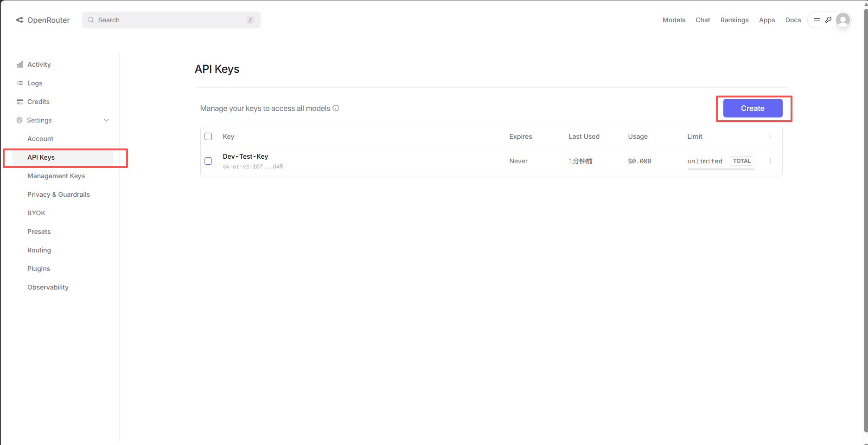Viewport: 868px width, 445px height.
Task: Click the Search input field
Action: [x=171, y=20]
